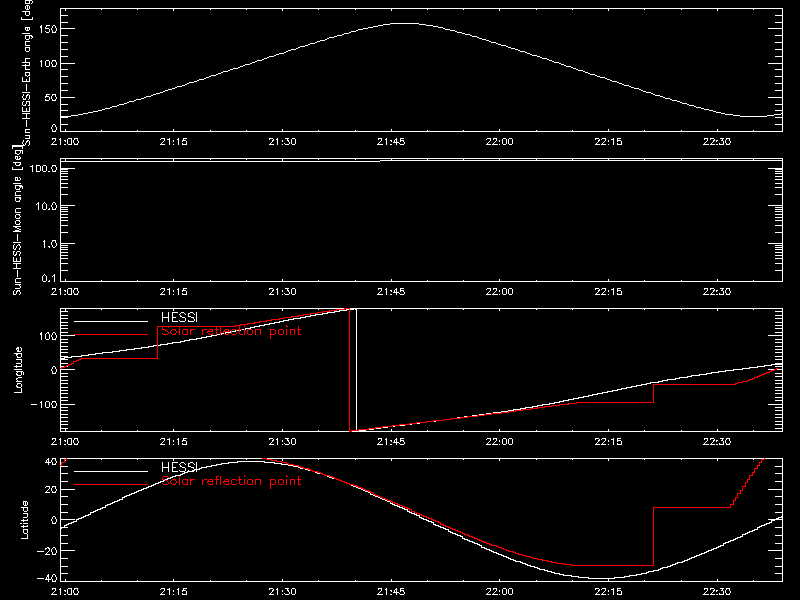800x600 pixels.
Task: Click 22:30 time label under Earth angle plot
Action: pyautogui.click(x=717, y=142)
